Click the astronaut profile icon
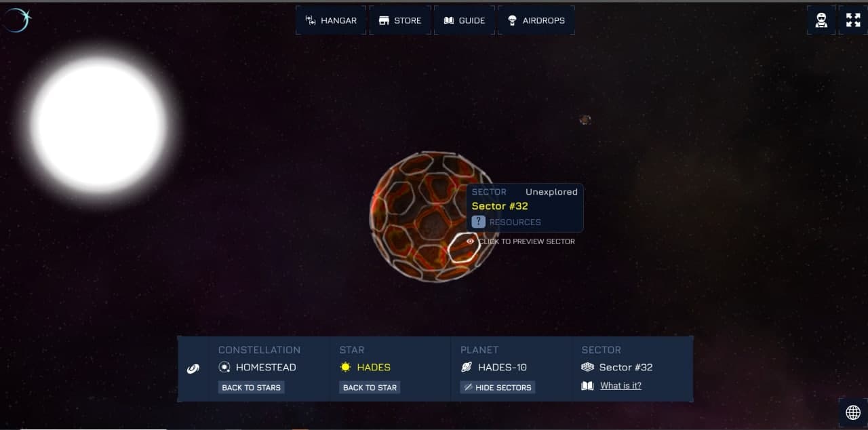 tap(821, 20)
